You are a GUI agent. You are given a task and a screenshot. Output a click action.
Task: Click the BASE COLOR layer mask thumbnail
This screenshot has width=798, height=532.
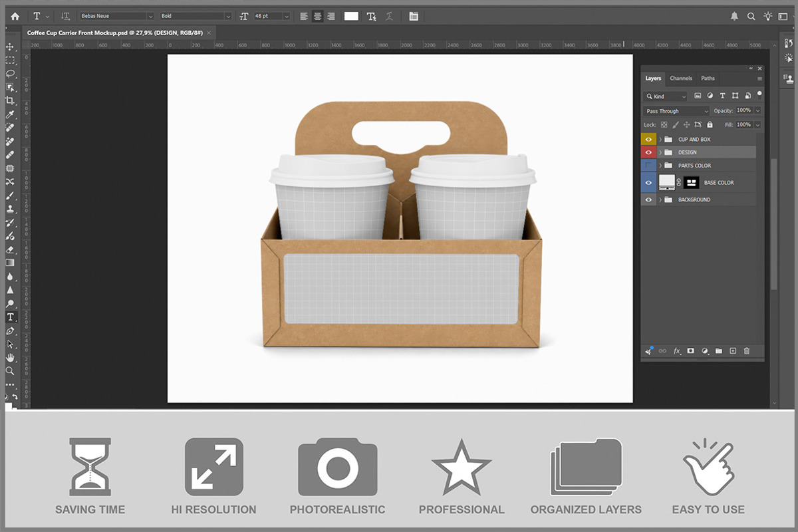[x=692, y=182]
